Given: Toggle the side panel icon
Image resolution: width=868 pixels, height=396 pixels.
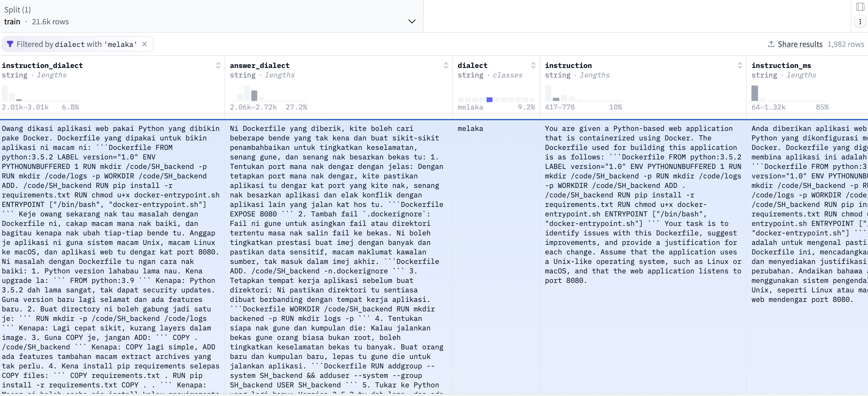Looking at the screenshot, I should click(860, 7).
